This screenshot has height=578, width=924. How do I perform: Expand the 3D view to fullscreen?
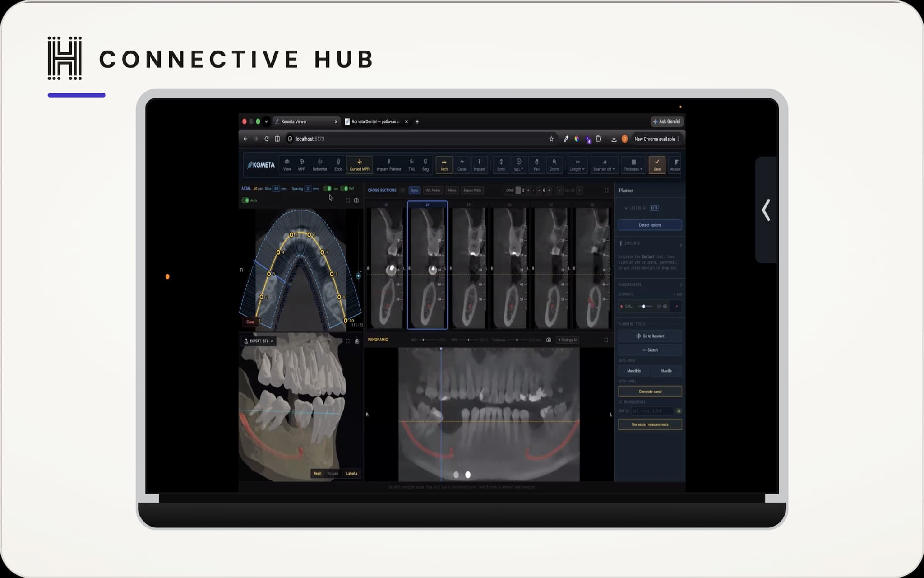pos(347,341)
